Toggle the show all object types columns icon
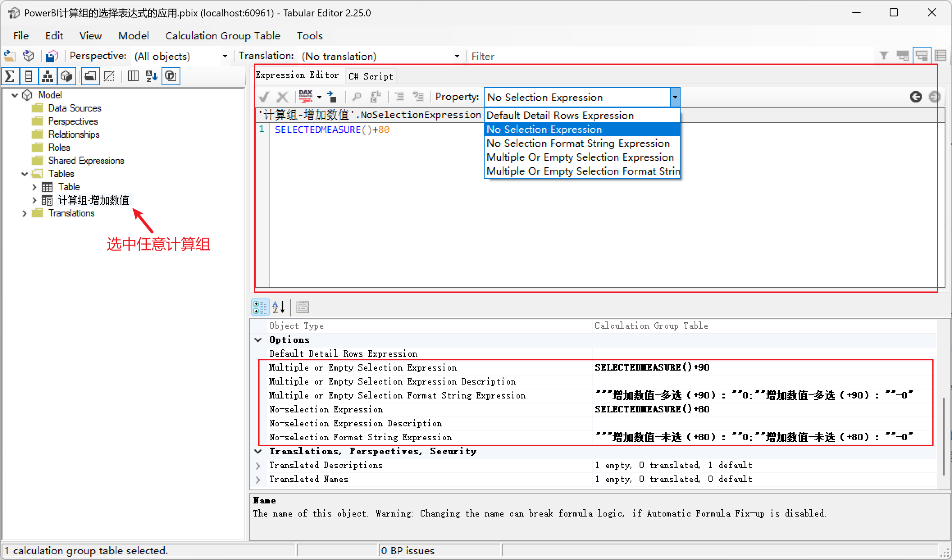 (x=133, y=76)
